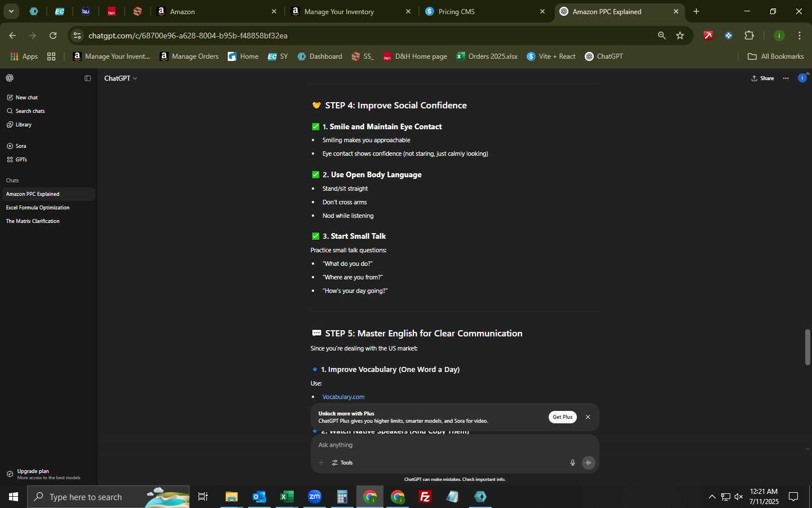
Task: Open the Apps bookmark shortcut
Action: point(24,56)
